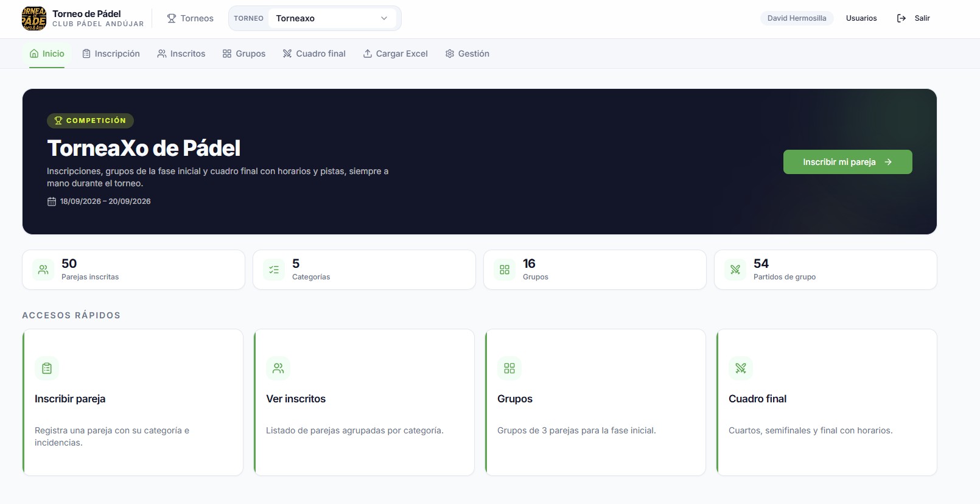Click text 'Listado de parejas agrupadas por categoría.'
Viewport: 980px width, 504px height.
point(355,430)
